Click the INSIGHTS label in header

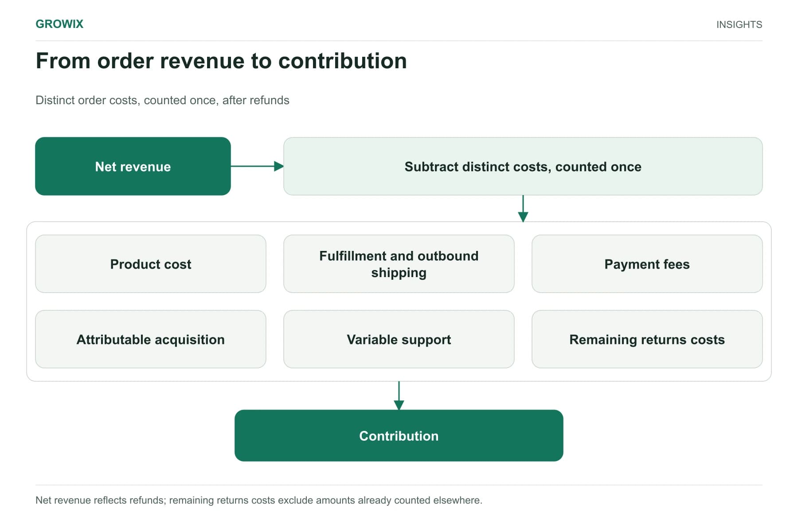pos(739,24)
